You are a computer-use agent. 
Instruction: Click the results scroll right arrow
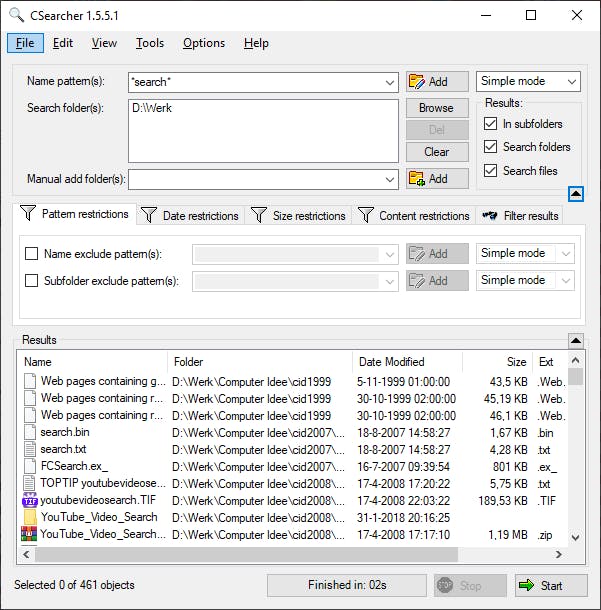pyautogui.click(x=559, y=554)
